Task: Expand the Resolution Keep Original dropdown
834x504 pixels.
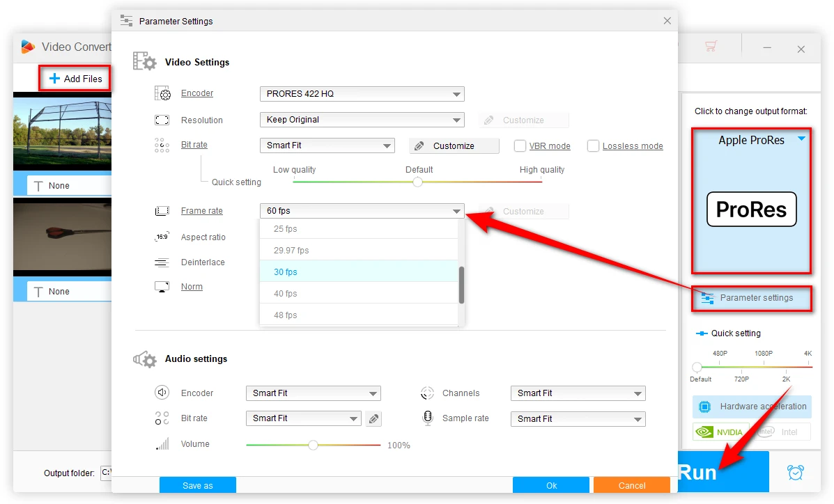Action: [x=362, y=120]
